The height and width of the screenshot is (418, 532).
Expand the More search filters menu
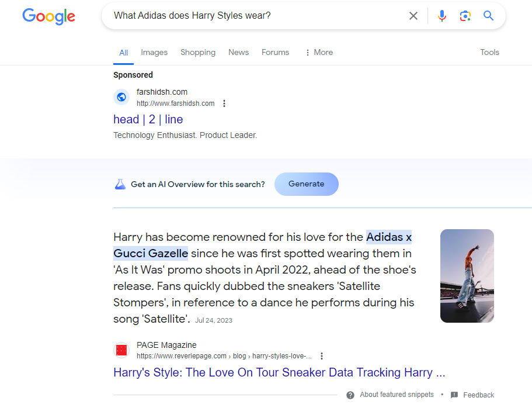[319, 52]
